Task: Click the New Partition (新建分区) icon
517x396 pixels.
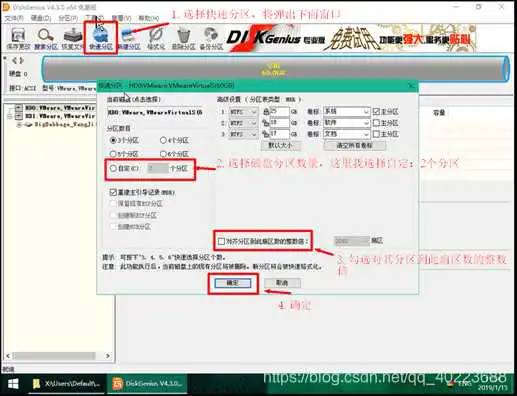Action: [x=129, y=39]
